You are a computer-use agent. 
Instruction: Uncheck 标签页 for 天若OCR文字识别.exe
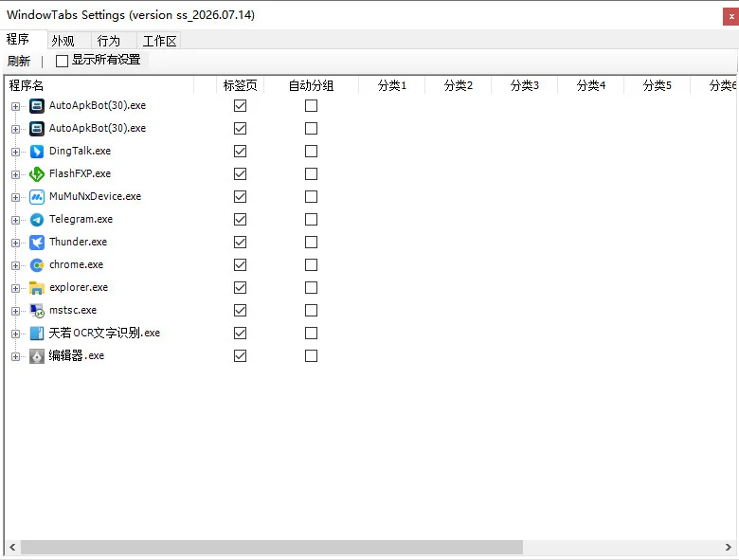click(x=240, y=334)
